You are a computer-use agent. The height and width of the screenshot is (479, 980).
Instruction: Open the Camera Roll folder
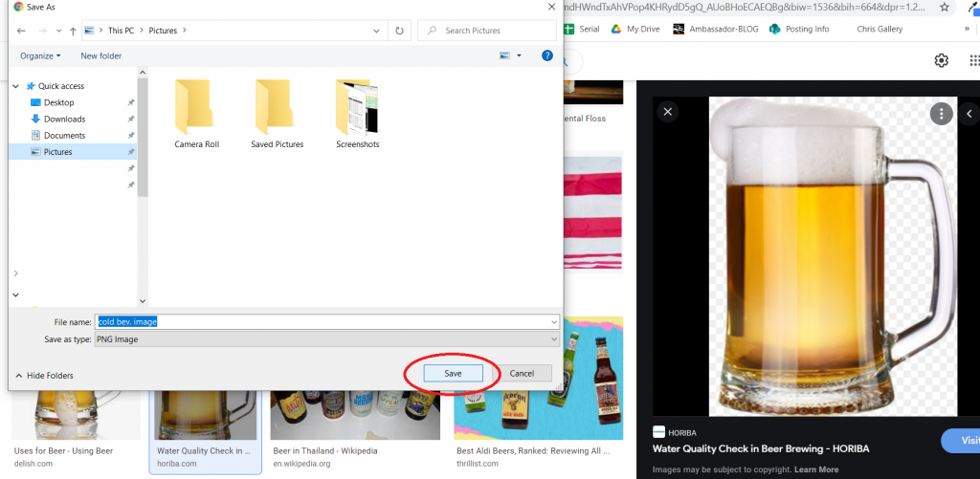[196, 114]
